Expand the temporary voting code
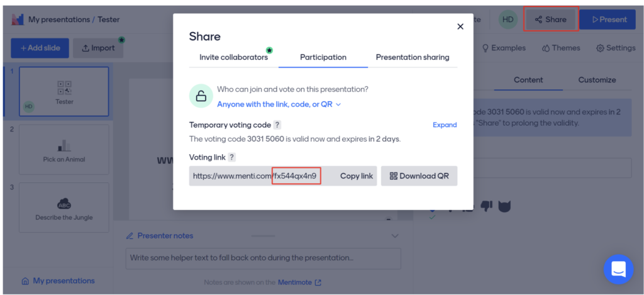Screen dimensions: 644x295 coord(445,125)
